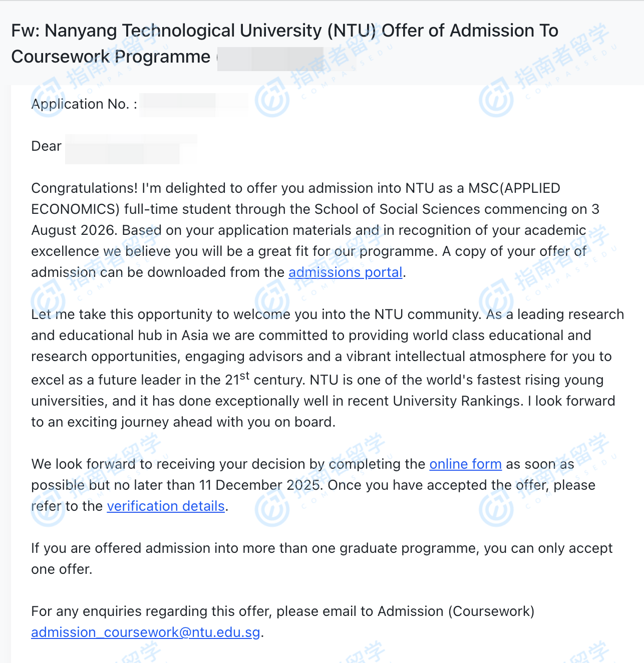Screen dimensions: 644x663
Task: Click the University Rankings text
Action: point(457,401)
